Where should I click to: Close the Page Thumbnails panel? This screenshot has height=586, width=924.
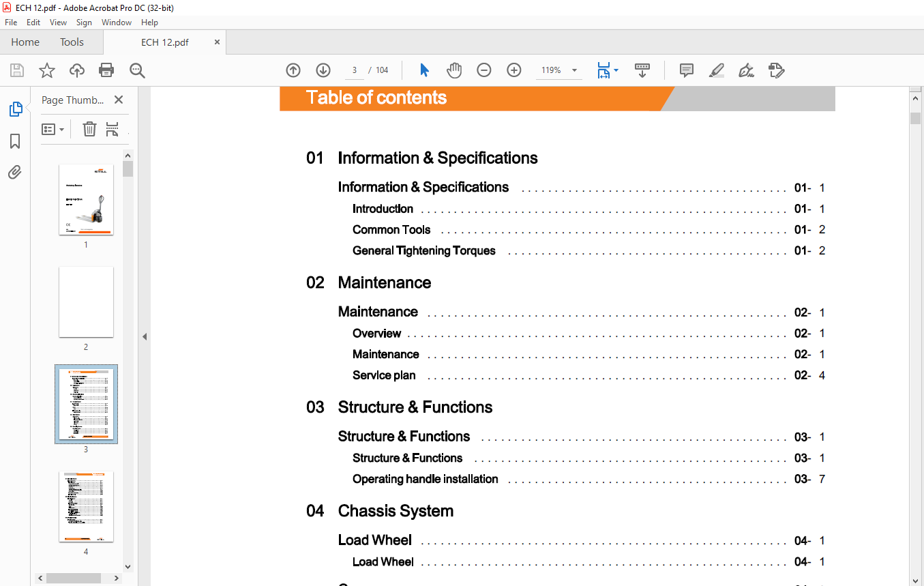point(119,100)
